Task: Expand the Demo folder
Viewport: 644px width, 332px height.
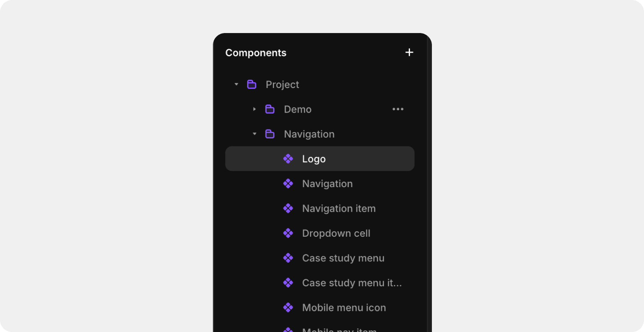Action: click(254, 109)
